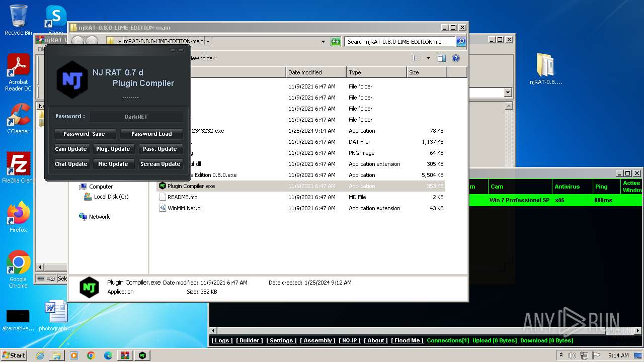Open the view options dropdown arrow
Viewport: 644px width, 362px height.
click(428, 58)
